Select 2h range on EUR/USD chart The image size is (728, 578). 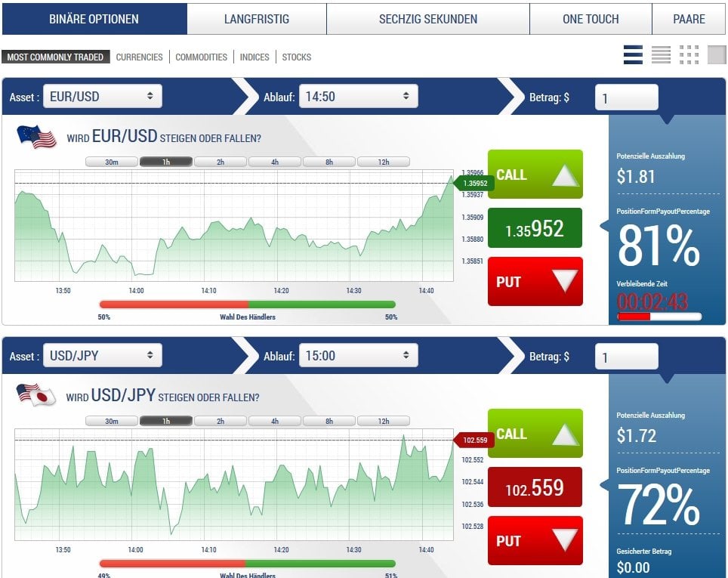click(x=220, y=162)
